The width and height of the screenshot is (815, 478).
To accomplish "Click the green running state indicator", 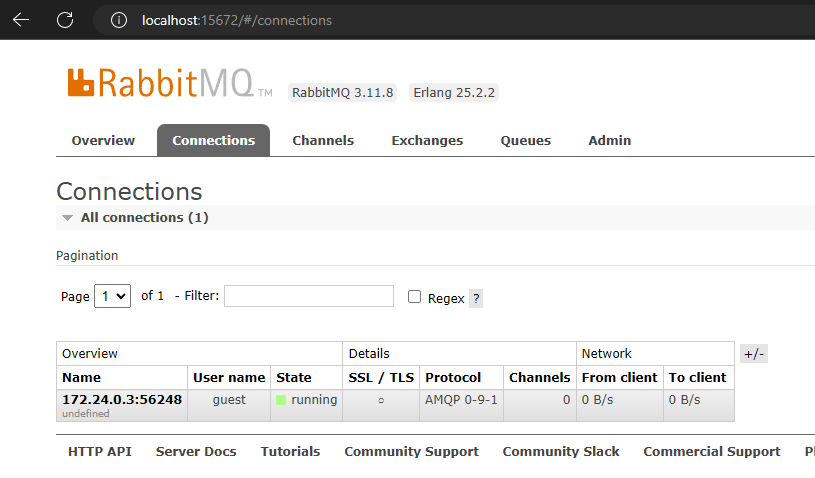I will (x=281, y=400).
